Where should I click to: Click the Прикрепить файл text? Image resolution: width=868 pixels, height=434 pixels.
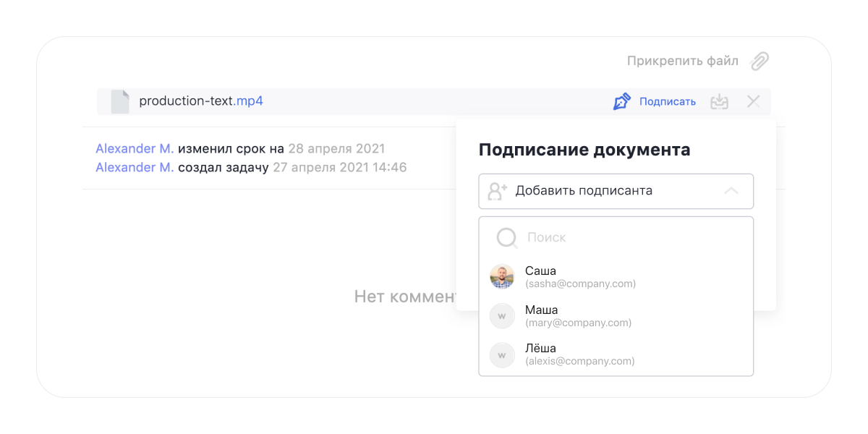coord(682,61)
